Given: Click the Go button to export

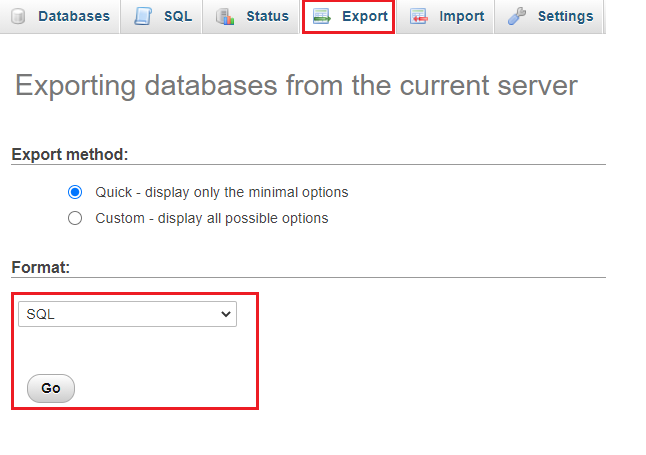Looking at the screenshot, I should [x=51, y=388].
